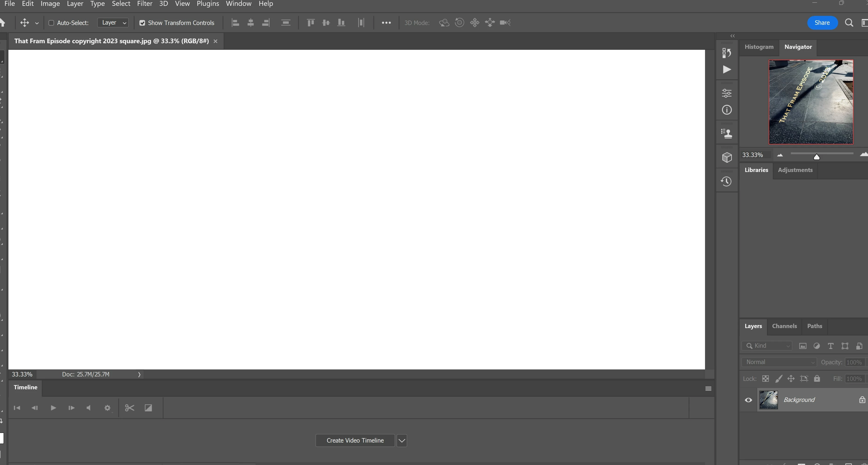This screenshot has width=868, height=465.
Task: Click align left edges icon
Action: 235,23
